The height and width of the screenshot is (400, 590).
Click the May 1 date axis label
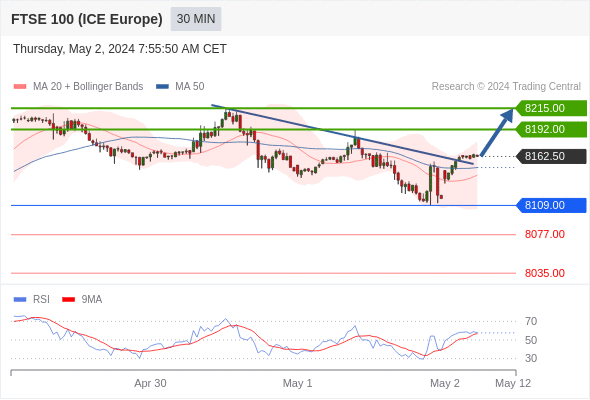pyautogui.click(x=297, y=383)
